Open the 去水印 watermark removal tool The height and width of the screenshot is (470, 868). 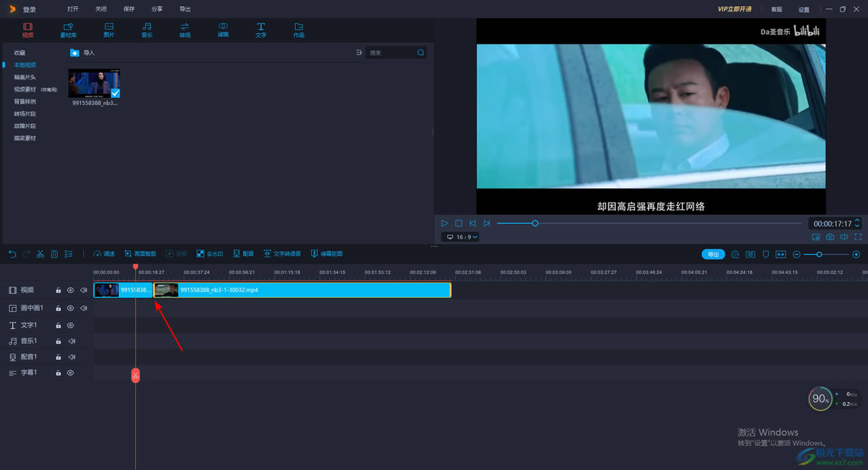click(209, 254)
